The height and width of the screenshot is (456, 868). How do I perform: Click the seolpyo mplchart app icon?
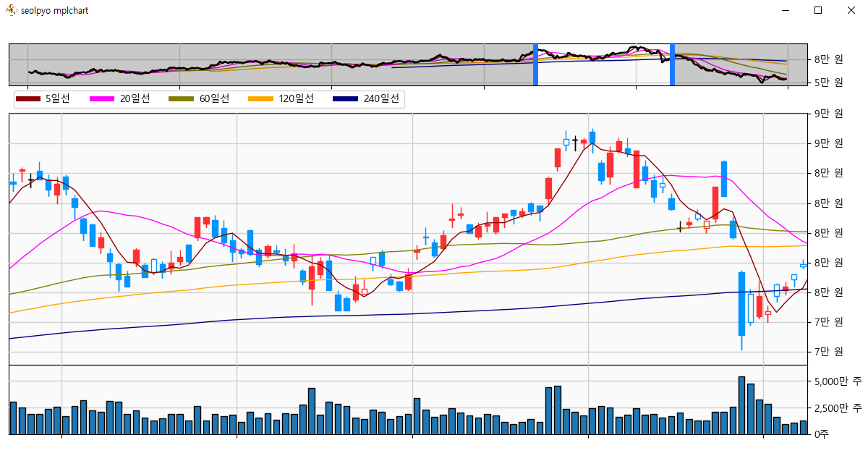(x=12, y=10)
